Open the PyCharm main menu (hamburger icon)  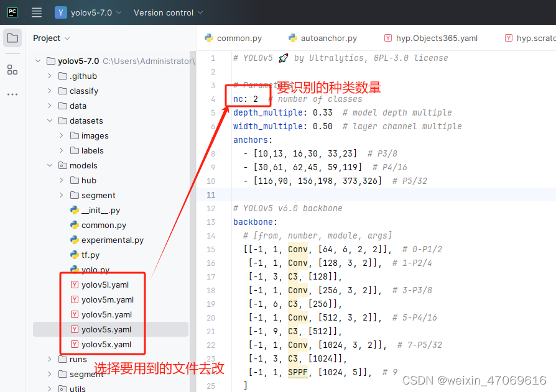click(36, 12)
